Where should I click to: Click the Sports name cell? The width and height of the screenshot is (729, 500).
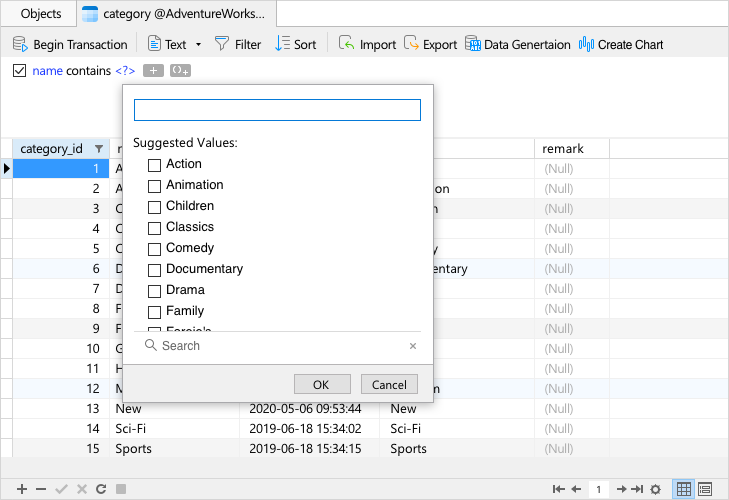[174, 448]
